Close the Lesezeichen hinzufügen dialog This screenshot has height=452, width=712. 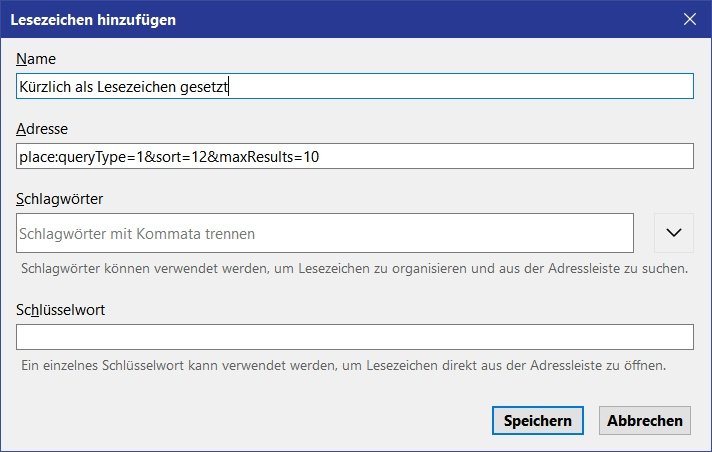tap(690, 18)
